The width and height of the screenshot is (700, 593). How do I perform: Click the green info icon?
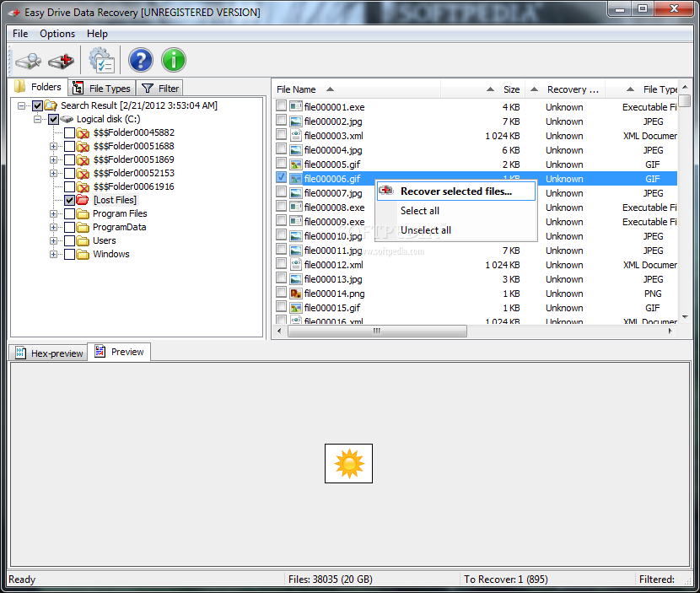click(174, 60)
